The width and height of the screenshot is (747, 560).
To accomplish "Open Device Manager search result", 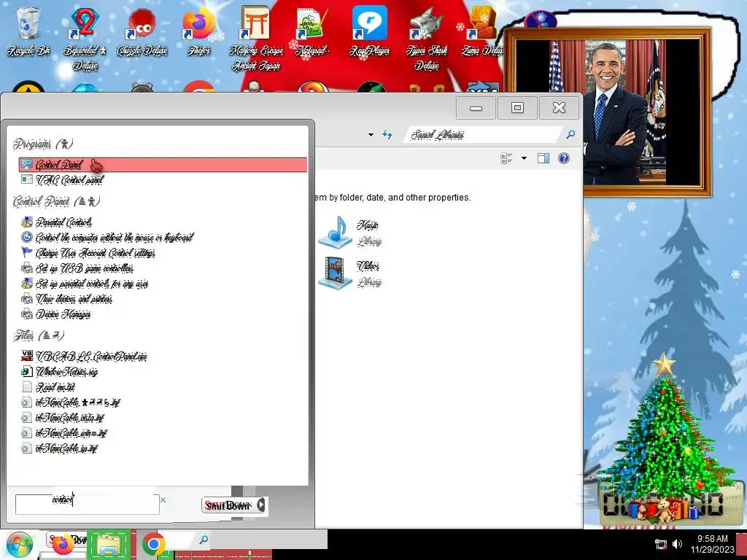I will click(56, 314).
